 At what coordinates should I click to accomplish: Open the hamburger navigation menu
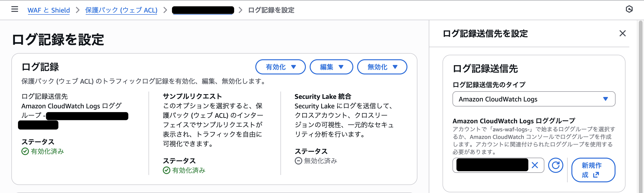point(15,9)
